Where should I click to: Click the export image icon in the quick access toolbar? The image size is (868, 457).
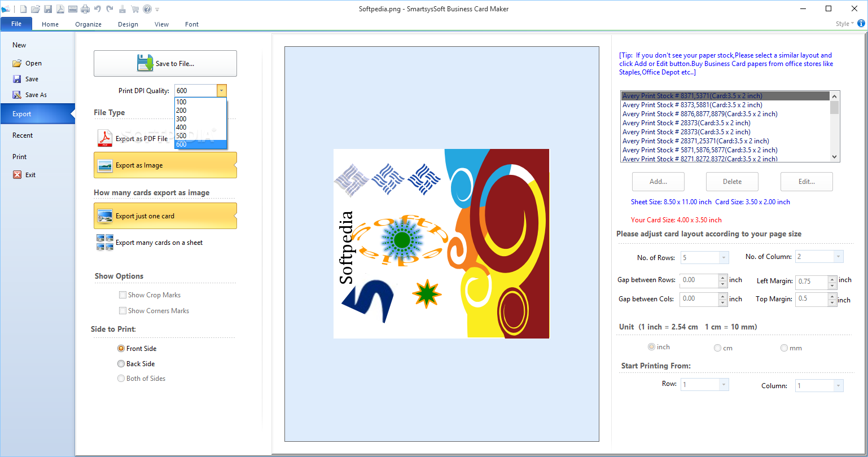click(x=73, y=8)
